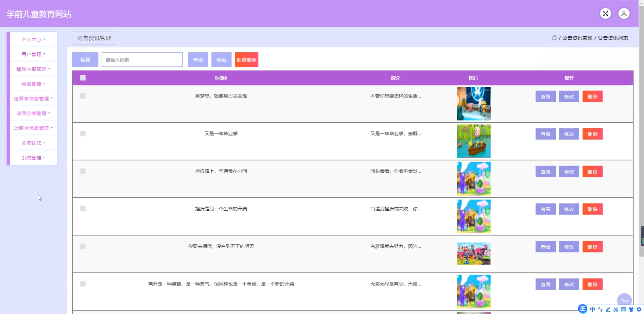Open the IME handwriting pen icon
The height and width of the screenshot is (314, 644).
coord(608,309)
